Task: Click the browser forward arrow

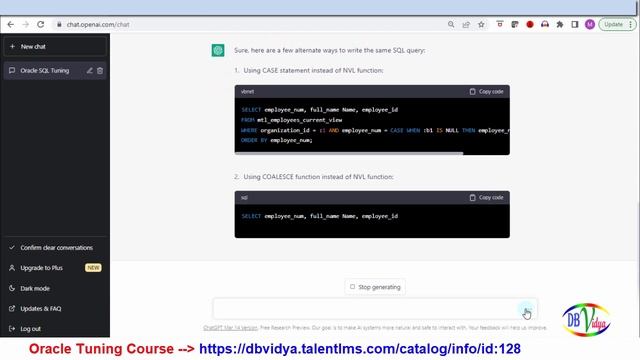Action: [25, 24]
